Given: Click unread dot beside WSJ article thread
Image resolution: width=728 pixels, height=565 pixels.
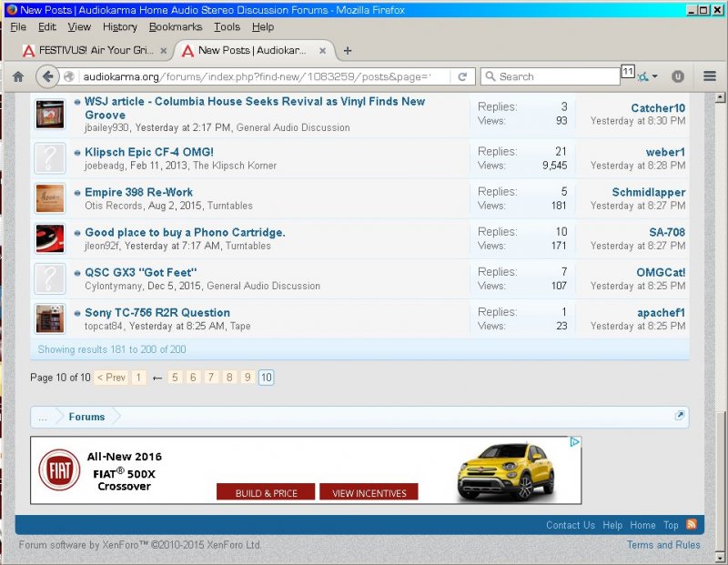Looking at the screenshot, I should [x=77, y=102].
